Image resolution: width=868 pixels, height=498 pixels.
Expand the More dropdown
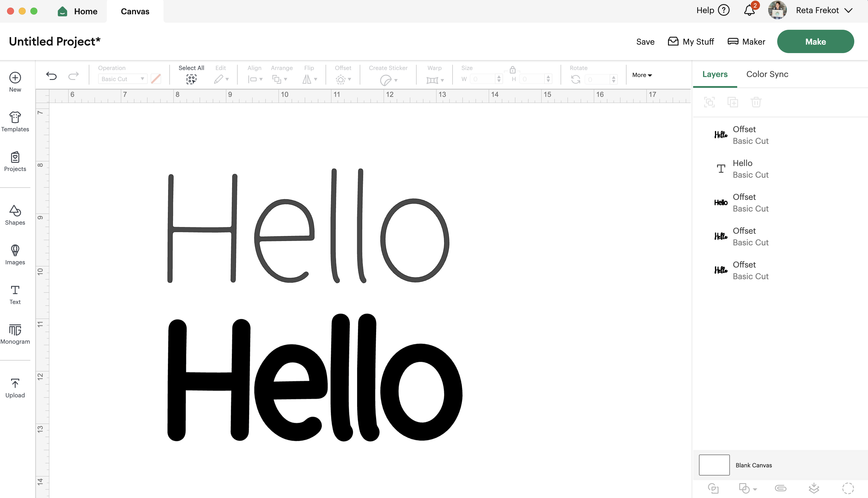642,75
